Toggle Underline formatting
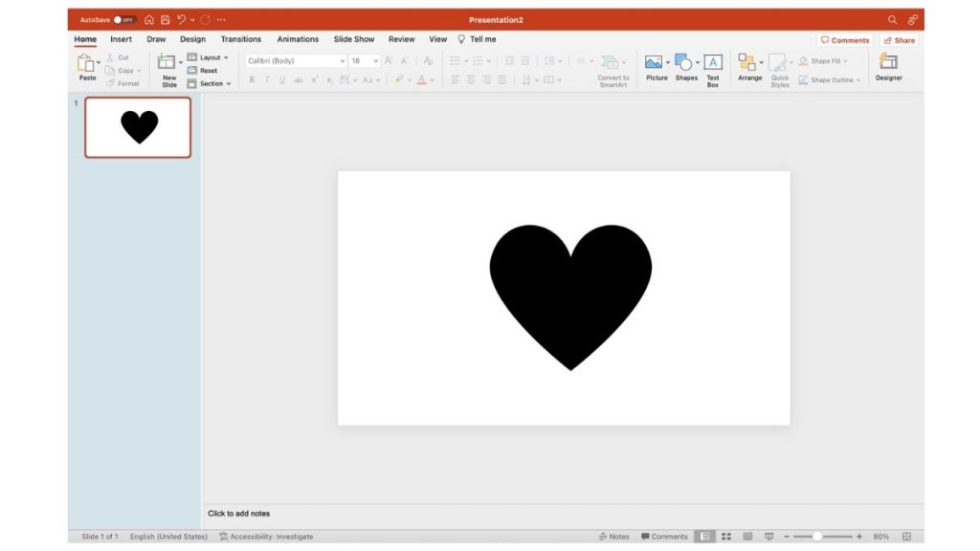Image resolution: width=980 pixels, height=551 pixels. coord(282,80)
